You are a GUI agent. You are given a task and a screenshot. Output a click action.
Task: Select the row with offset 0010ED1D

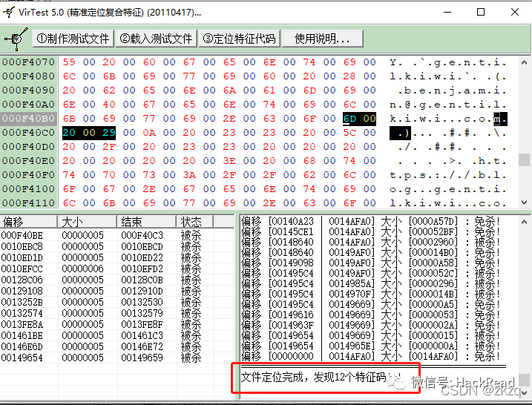tap(117, 257)
